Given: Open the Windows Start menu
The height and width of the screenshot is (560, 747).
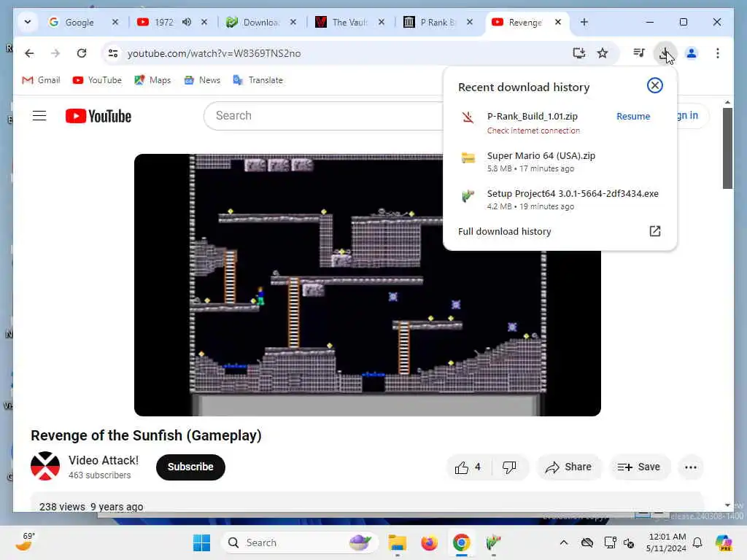Looking at the screenshot, I should [201, 542].
